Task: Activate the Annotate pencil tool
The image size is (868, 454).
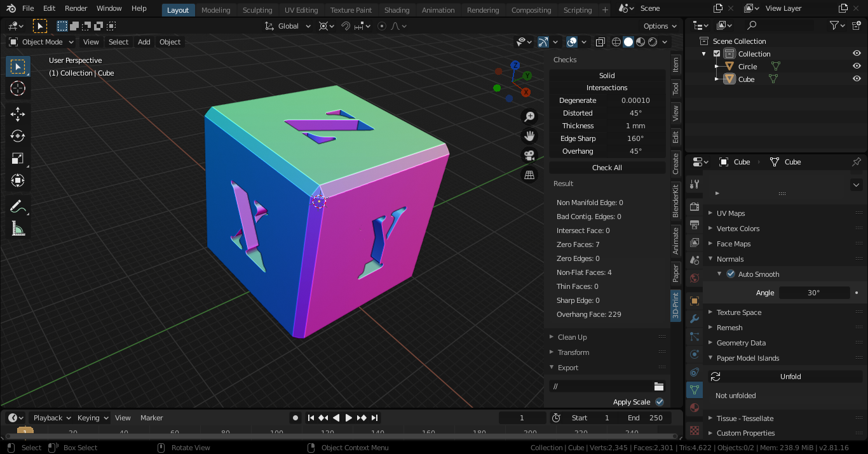Action: [x=18, y=206]
